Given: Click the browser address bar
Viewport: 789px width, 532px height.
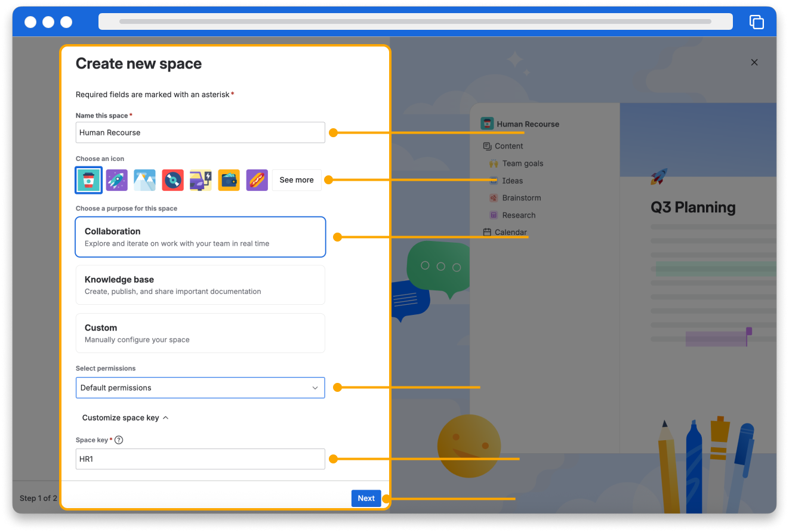Looking at the screenshot, I should pos(415,22).
